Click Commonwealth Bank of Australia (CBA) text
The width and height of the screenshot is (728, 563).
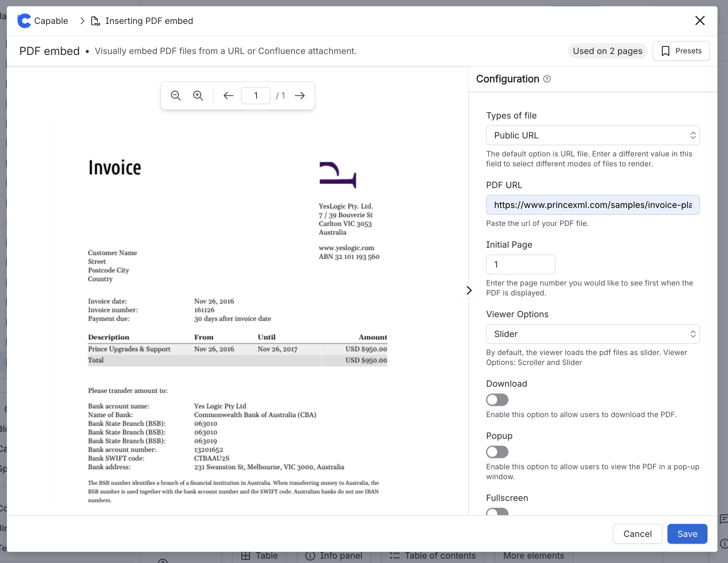point(255,415)
